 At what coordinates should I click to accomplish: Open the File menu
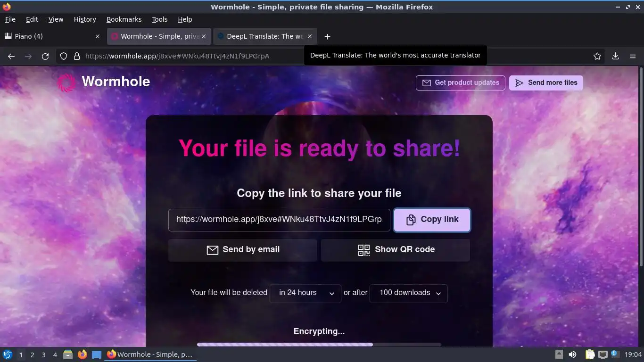pos(10,19)
